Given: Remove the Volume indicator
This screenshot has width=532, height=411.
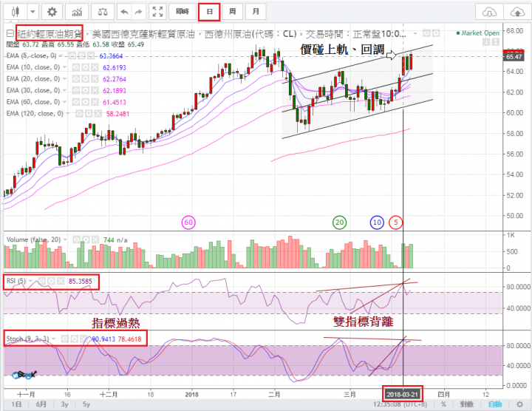Looking at the screenshot, I should tap(95, 240).
